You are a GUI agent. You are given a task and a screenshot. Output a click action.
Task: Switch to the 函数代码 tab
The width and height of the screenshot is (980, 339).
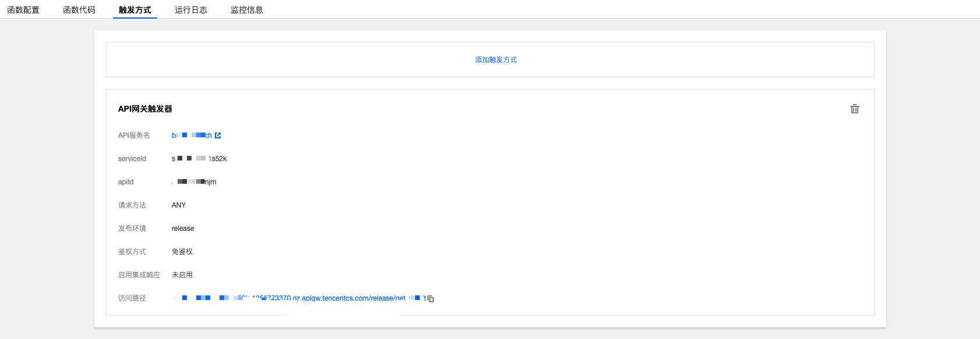pyautogui.click(x=79, y=10)
